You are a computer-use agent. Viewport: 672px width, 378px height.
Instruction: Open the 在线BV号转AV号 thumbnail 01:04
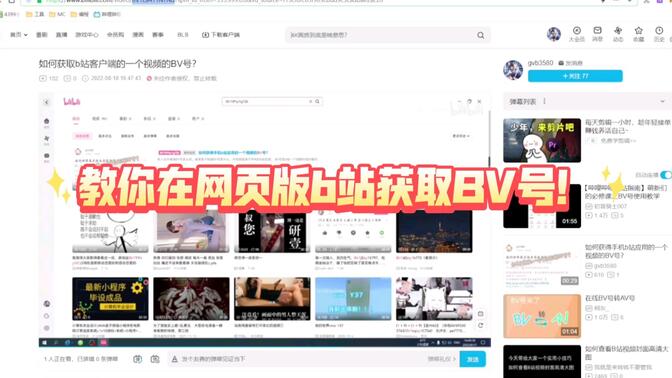542,316
